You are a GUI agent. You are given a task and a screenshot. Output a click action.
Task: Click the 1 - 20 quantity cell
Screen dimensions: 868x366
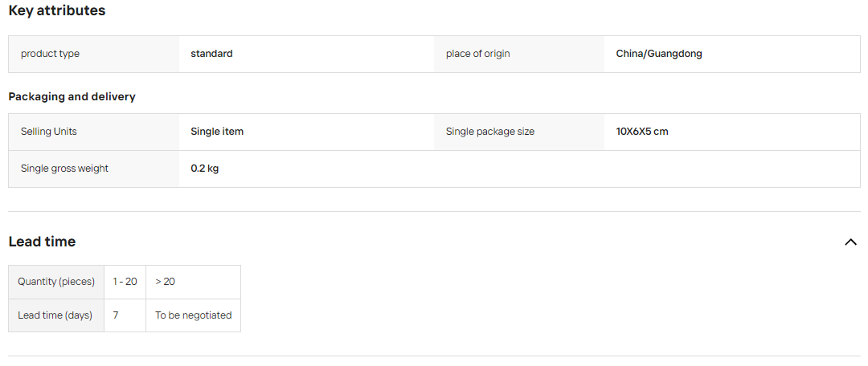coord(125,282)
